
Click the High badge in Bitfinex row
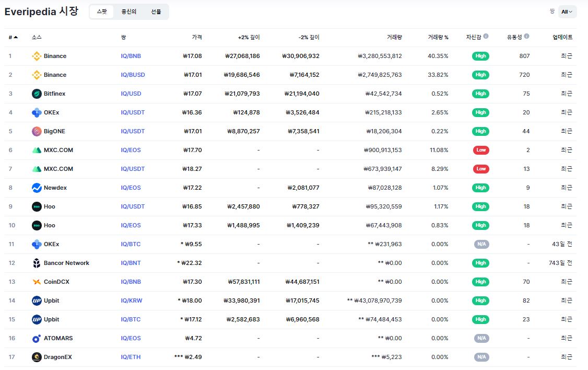[x=480, y=94]
